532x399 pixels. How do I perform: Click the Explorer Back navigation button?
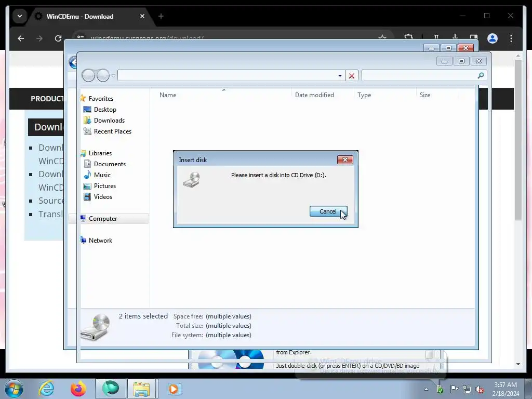(x=88, y=75)
